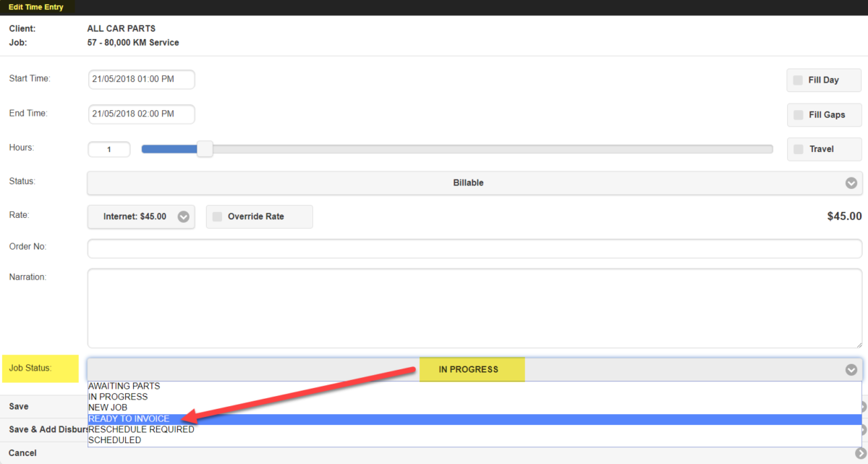This screenshot has height=464, width=868.
Task: Click Save & Add Disbursement
Action: 43,429
